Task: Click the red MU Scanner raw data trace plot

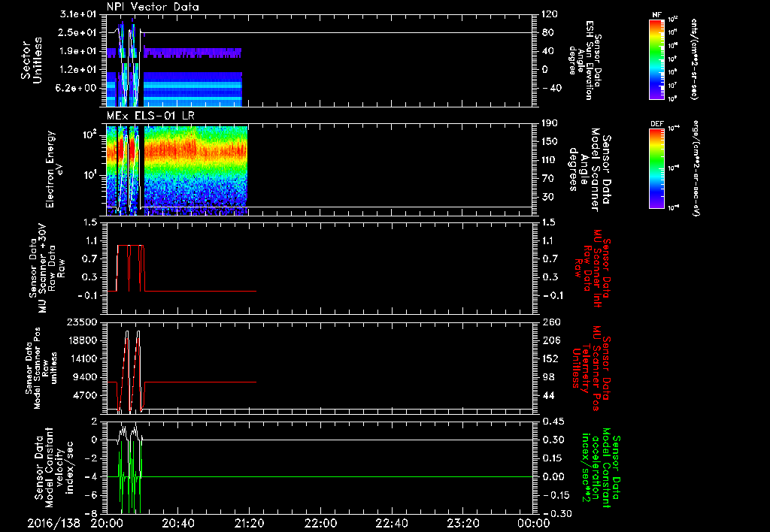Action: pyautogui.click(x=320, y=268)
